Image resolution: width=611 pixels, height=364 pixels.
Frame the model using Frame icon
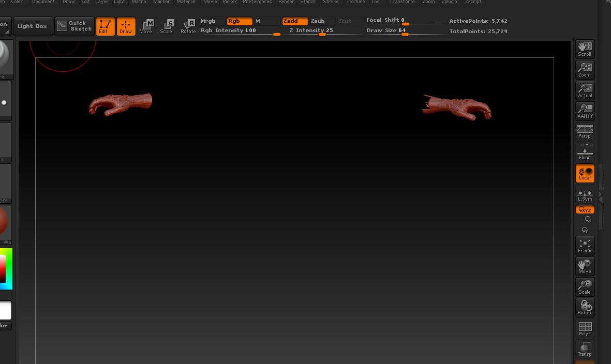point(585,246)
